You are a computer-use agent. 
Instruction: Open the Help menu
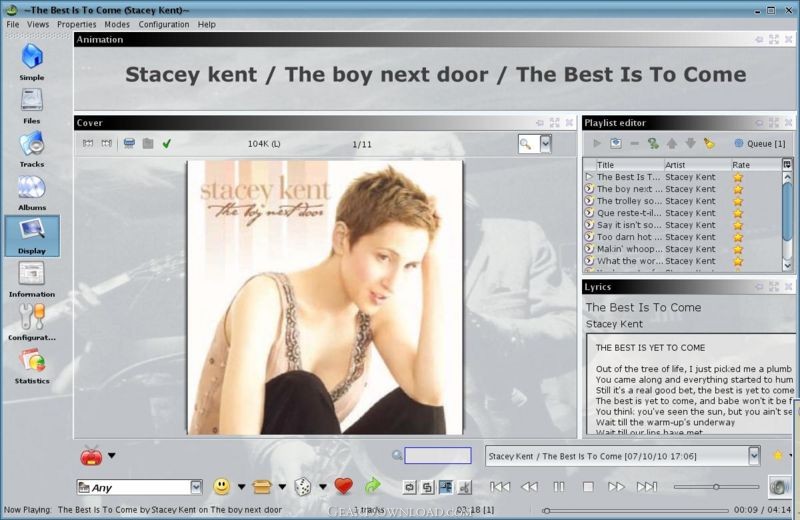click(x=207, y=24)
